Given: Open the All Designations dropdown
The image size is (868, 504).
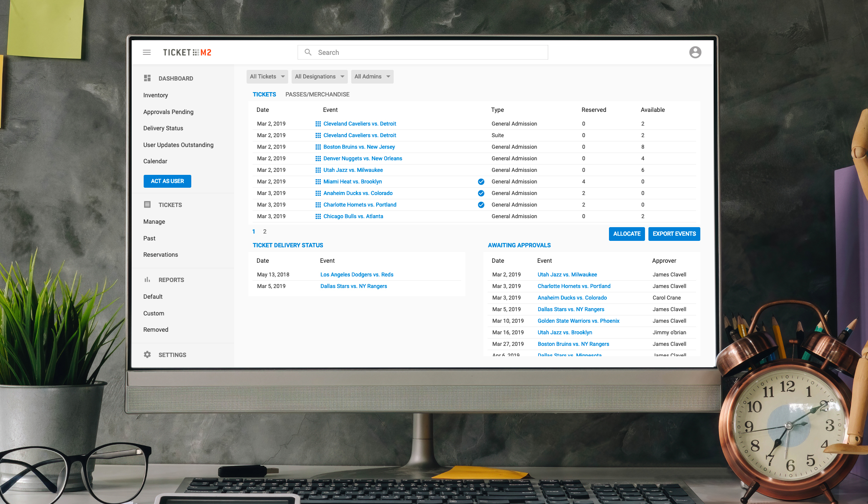Looking at the screenshot, I should tap(319, 77).
